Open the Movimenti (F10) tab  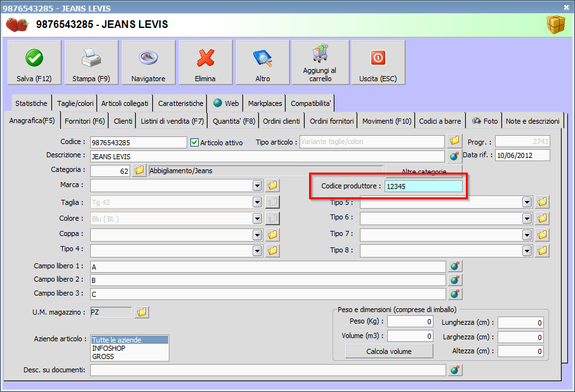coord(387,121)
